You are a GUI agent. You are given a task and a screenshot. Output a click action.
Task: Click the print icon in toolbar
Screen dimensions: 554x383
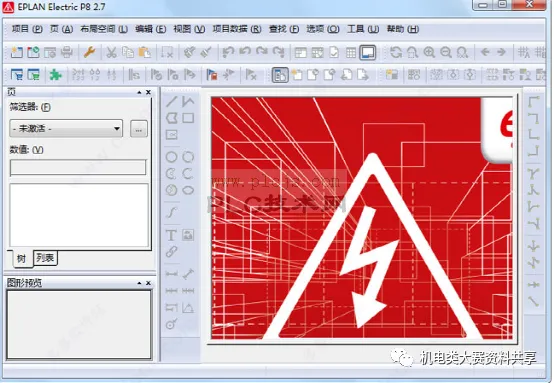tap(67, 53)
